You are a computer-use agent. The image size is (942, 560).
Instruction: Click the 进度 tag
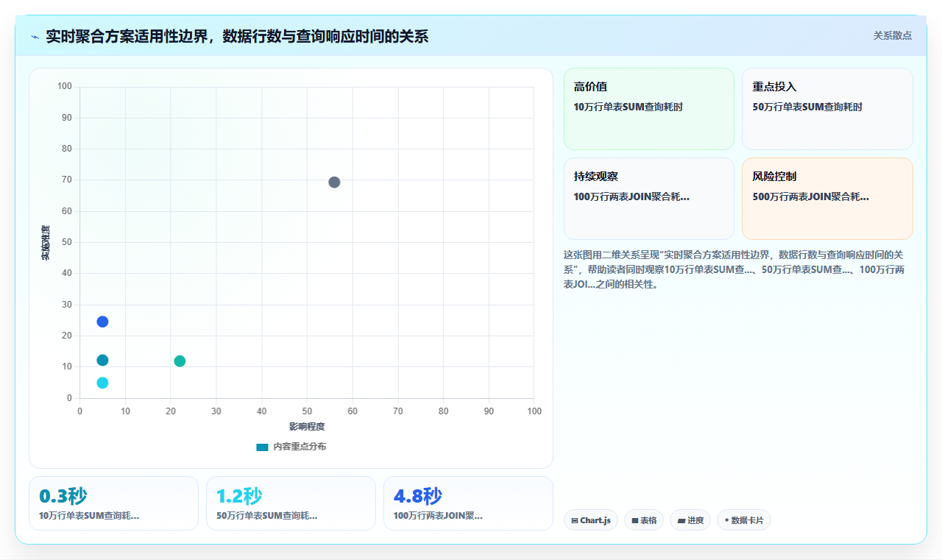pos(690,520)
